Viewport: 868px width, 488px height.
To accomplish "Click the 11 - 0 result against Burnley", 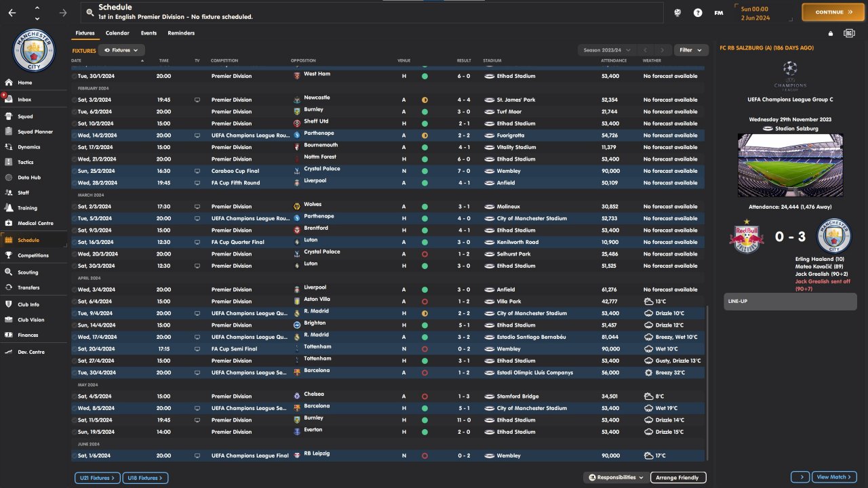I will click(463, 420).
